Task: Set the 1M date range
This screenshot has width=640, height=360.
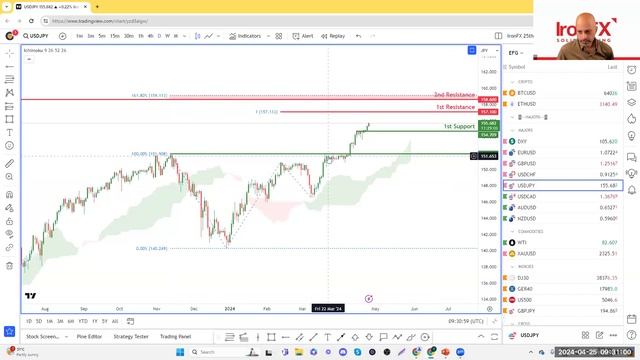Action: click(49, 321)
